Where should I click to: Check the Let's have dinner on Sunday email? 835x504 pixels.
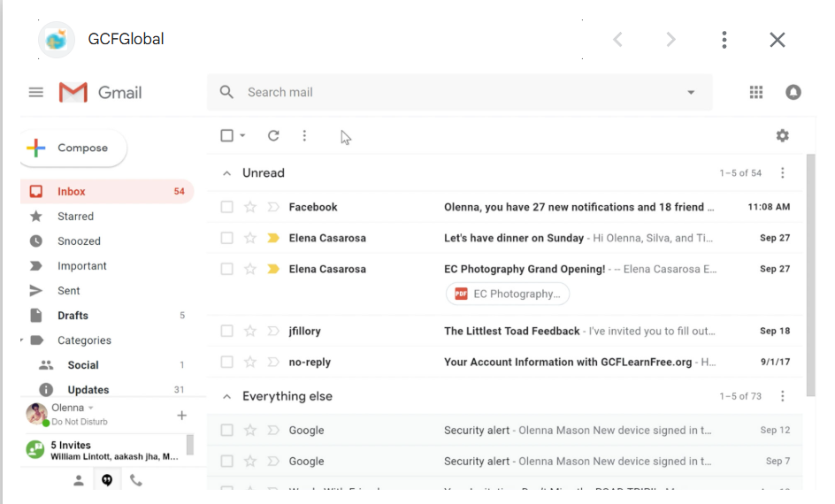point(226,238)
